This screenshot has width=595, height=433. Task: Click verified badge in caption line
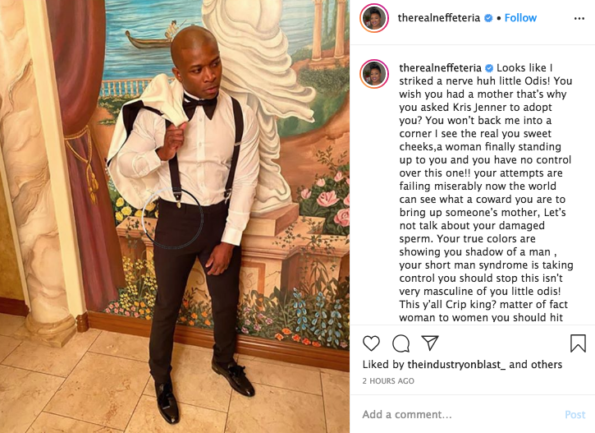pos(490,68)
